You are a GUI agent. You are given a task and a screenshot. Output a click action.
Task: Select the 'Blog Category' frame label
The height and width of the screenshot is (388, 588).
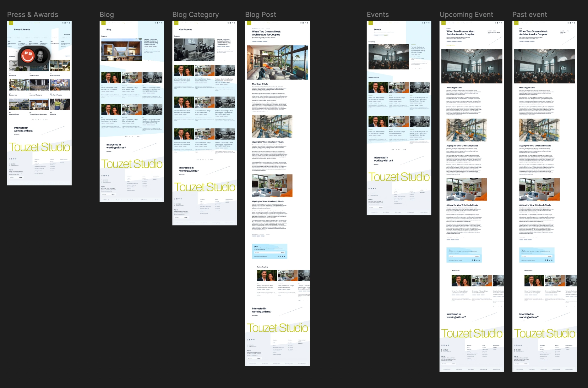pyautogui.click(x=196, y=15)
